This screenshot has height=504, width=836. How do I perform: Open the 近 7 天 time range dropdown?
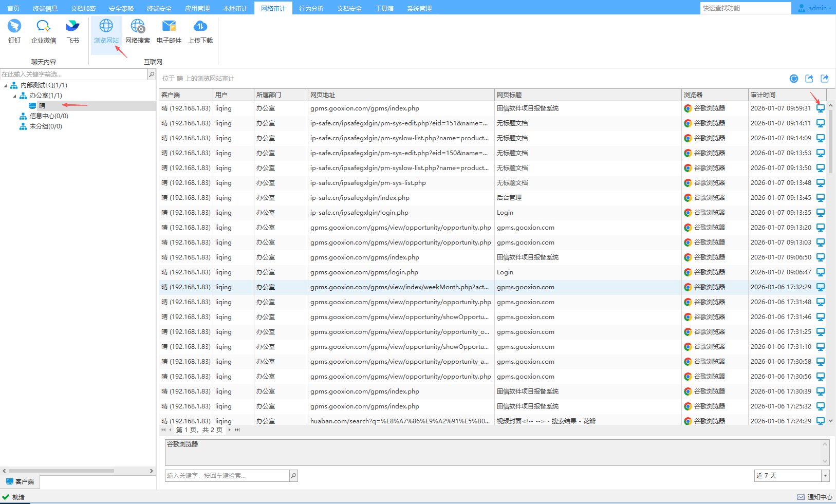(x=825, y=476)
